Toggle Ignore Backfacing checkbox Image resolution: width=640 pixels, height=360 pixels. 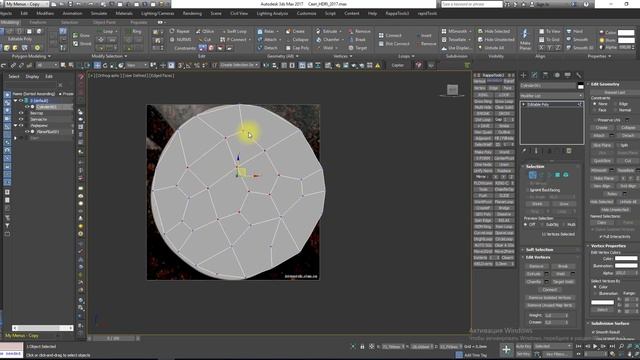point(527,190)
